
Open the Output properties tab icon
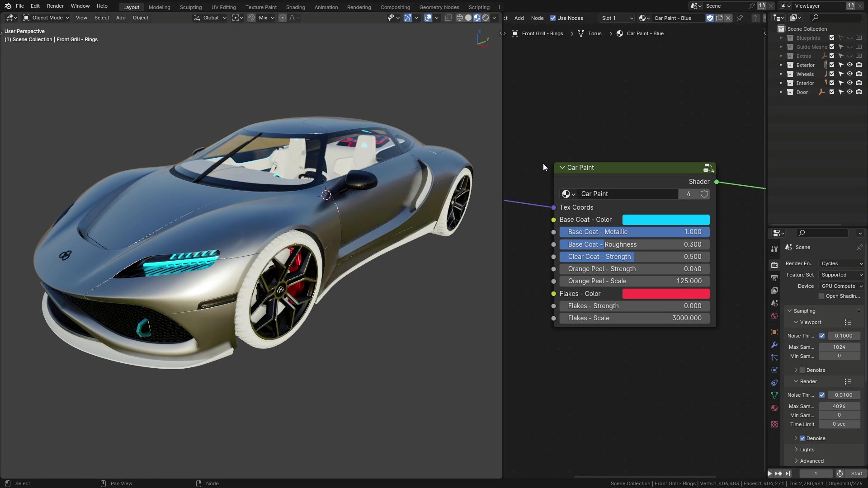tap(774, 277)
